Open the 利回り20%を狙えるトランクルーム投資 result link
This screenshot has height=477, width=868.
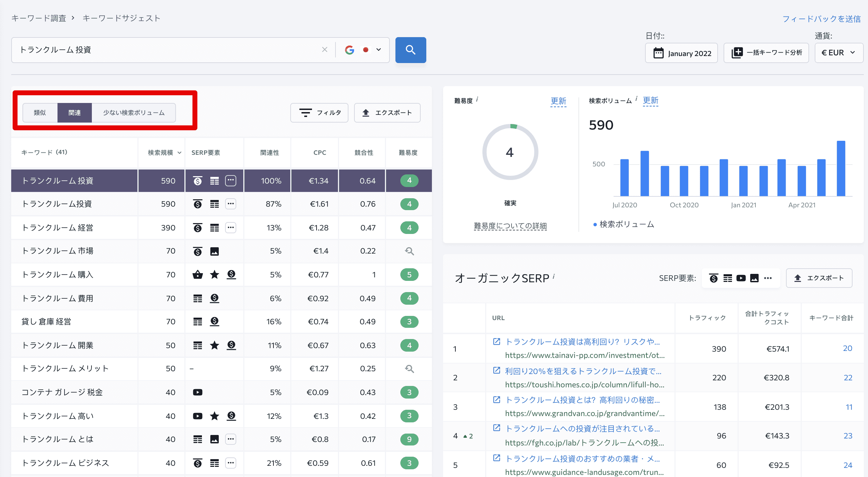(x=583, y=371)
